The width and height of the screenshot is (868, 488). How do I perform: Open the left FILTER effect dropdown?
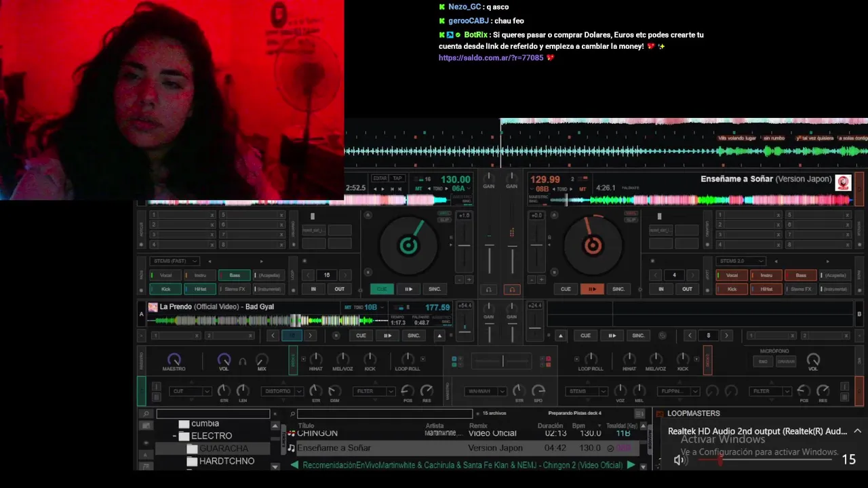pos(375,391)
